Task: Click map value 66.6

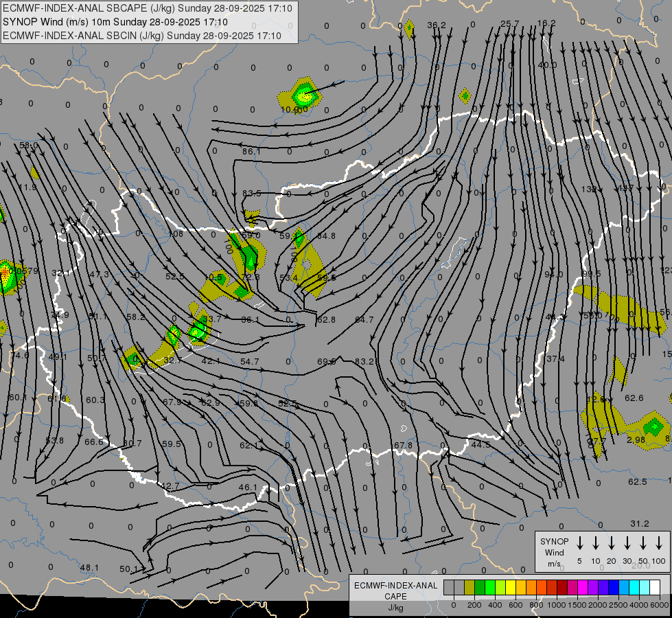Action: 94,442
